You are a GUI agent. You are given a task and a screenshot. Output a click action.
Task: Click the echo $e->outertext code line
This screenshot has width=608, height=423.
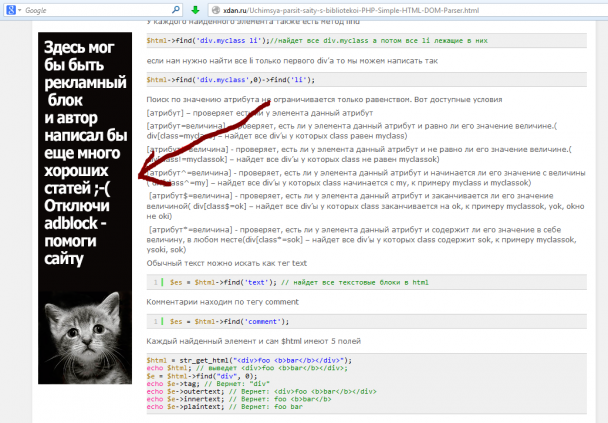pos(262,391)
